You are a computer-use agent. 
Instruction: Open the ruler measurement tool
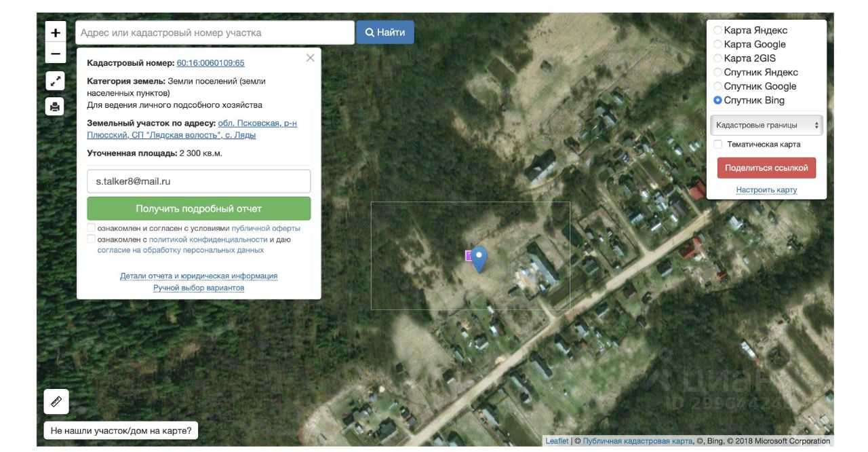(x=56, y=401)
